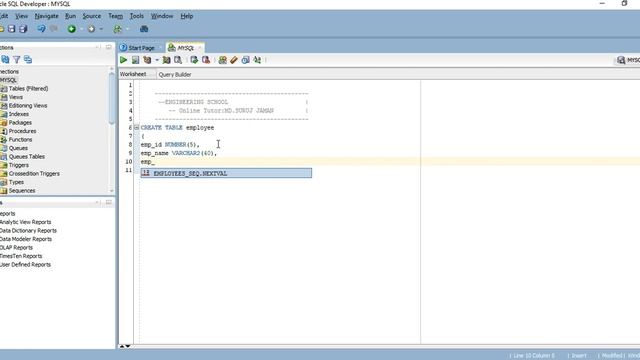Open the Source menu
Image resolution: width=640 pixels, height=360 pixels.
(x=92, y=16)
